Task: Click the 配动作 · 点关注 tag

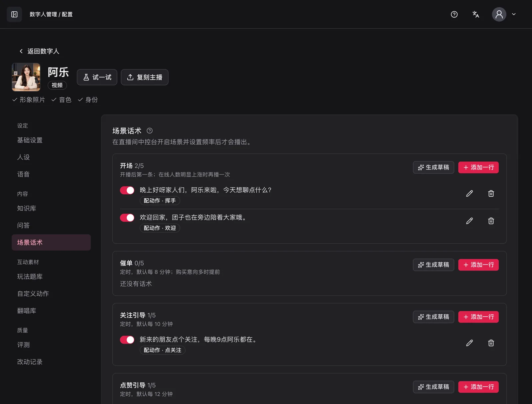Action: coord(163,350)
